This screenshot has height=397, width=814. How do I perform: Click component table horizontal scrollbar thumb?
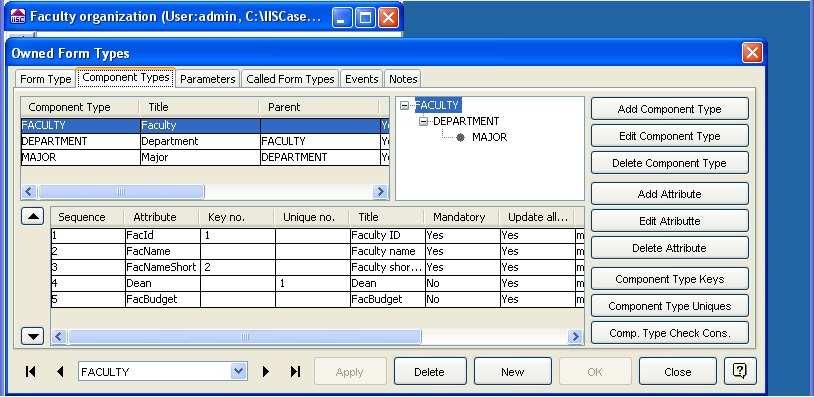[x=121, y=192]
